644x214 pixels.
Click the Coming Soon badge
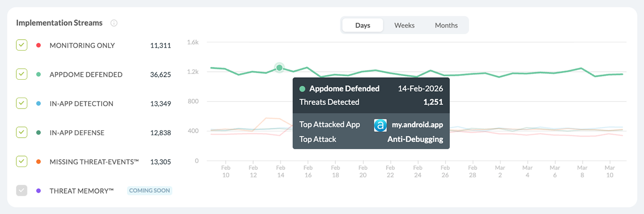tap(149, 191)
